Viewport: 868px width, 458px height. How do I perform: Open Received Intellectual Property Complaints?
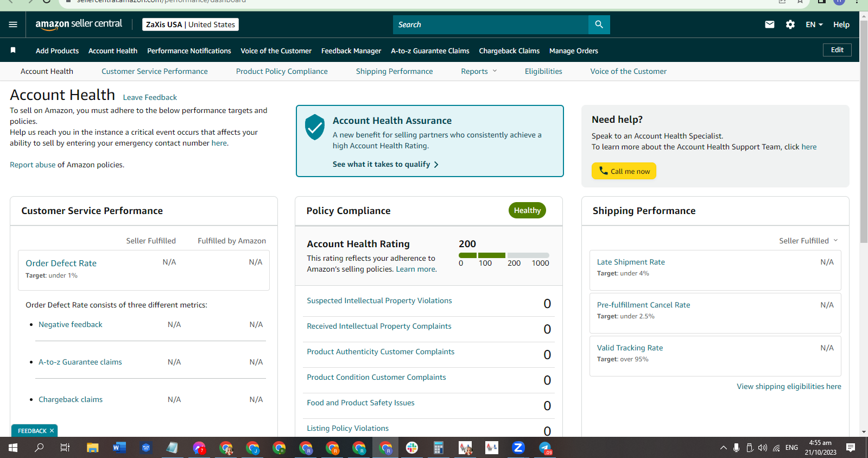coord(379,326)
